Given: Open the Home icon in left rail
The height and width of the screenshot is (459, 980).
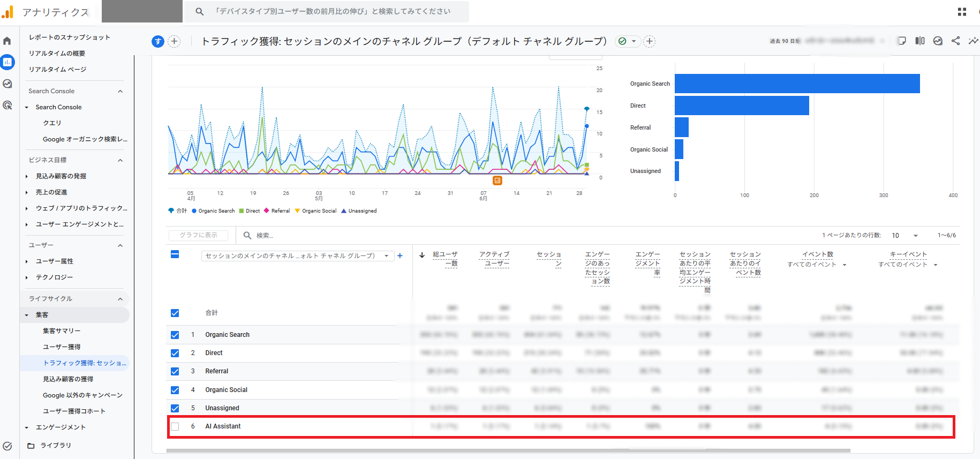Looking at the screenshot, I should tap(7, 41).
